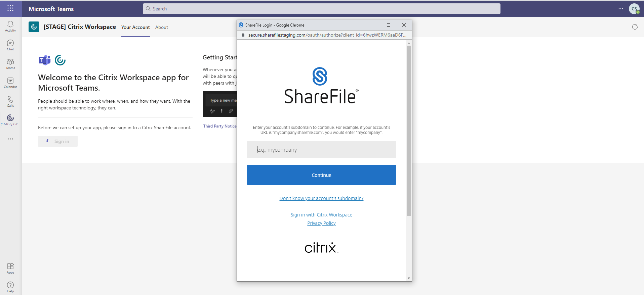Image resolution: width=644 pixels, height=295 pixels.
Task: Click the format icon in message preview
Action: pyautogui.click(x=212, y=111)
